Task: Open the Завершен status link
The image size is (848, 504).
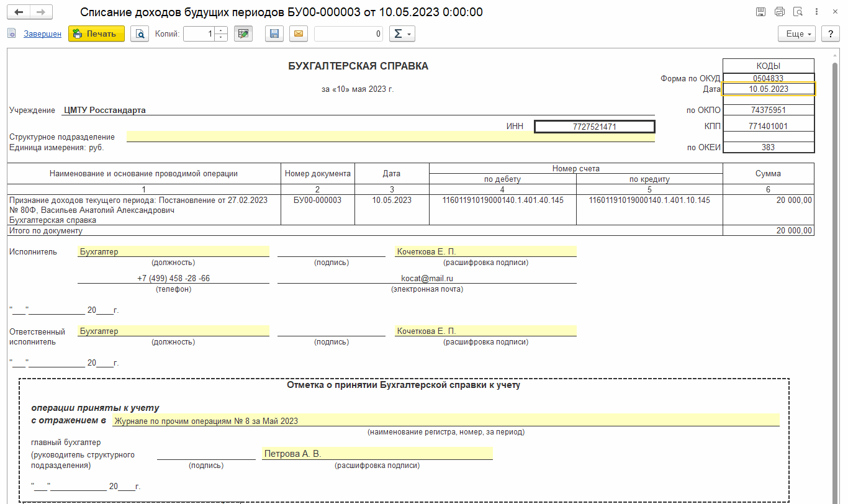Action: click(42, 34)
